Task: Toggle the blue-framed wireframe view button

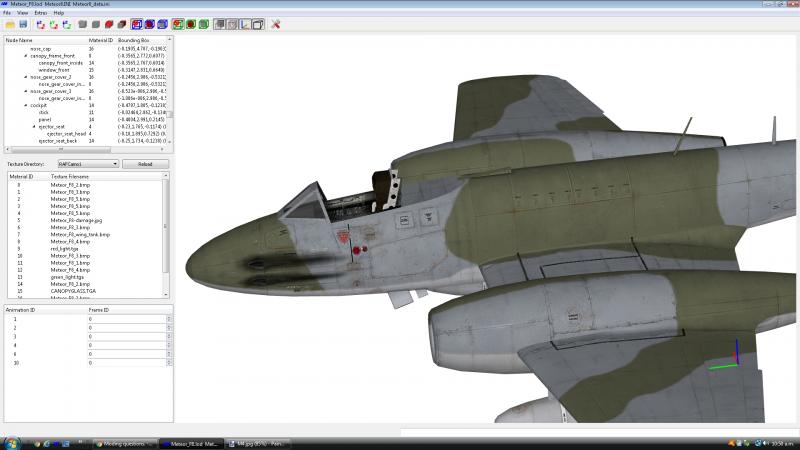Action: [137, 24]
